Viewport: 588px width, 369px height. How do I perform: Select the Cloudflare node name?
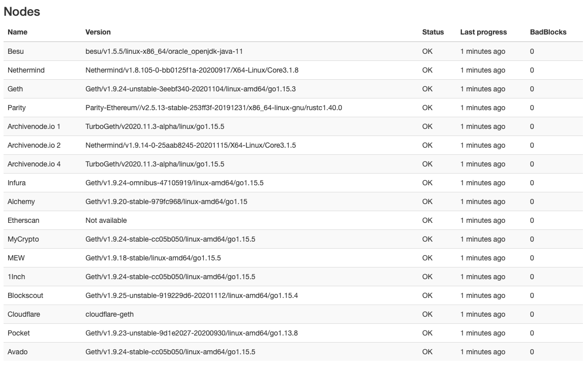[23, 314]
